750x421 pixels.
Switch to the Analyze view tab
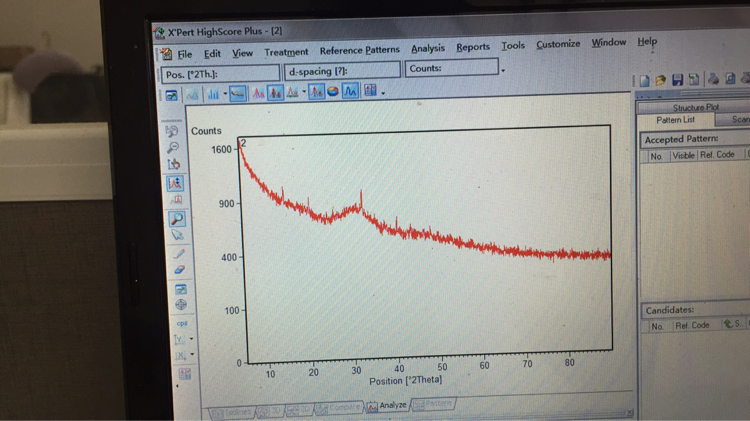387,406
